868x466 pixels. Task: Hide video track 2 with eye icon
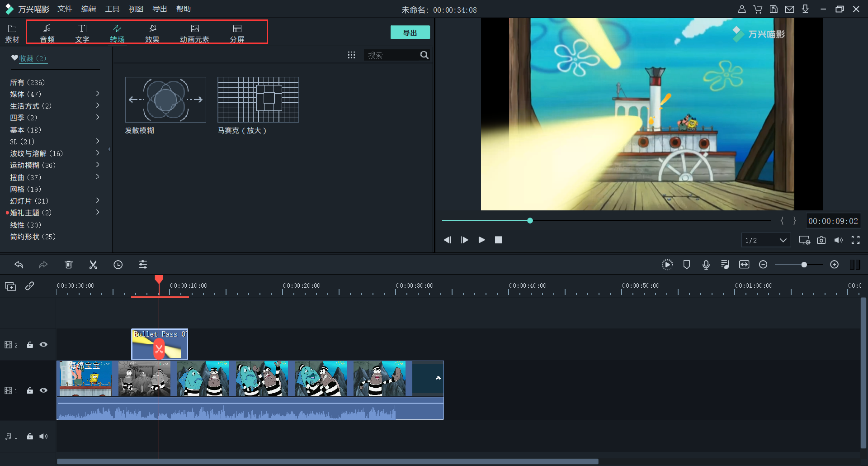43,345
